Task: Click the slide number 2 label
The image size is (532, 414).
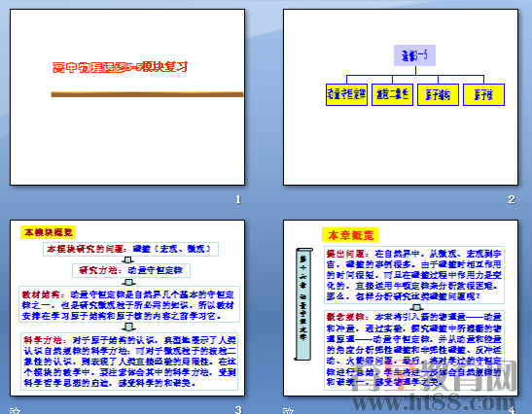Action: pyautogui.click(x=512, y=199)
